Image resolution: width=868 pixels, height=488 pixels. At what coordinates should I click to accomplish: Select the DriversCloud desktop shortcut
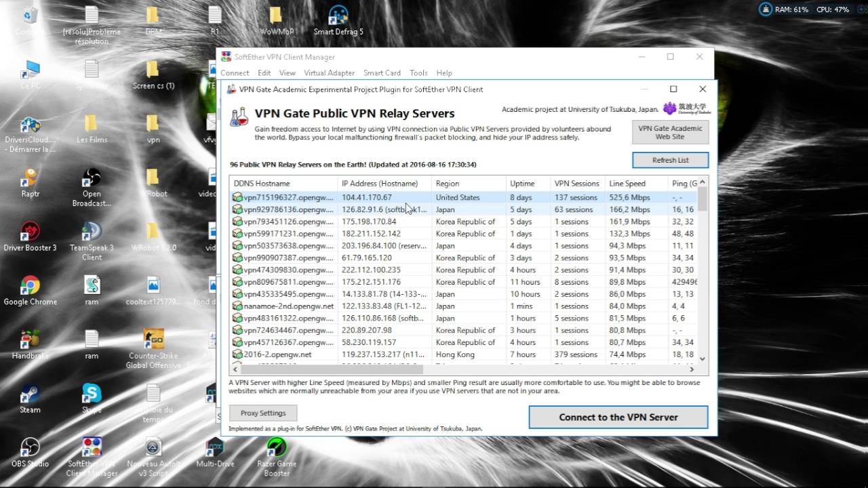30,134
